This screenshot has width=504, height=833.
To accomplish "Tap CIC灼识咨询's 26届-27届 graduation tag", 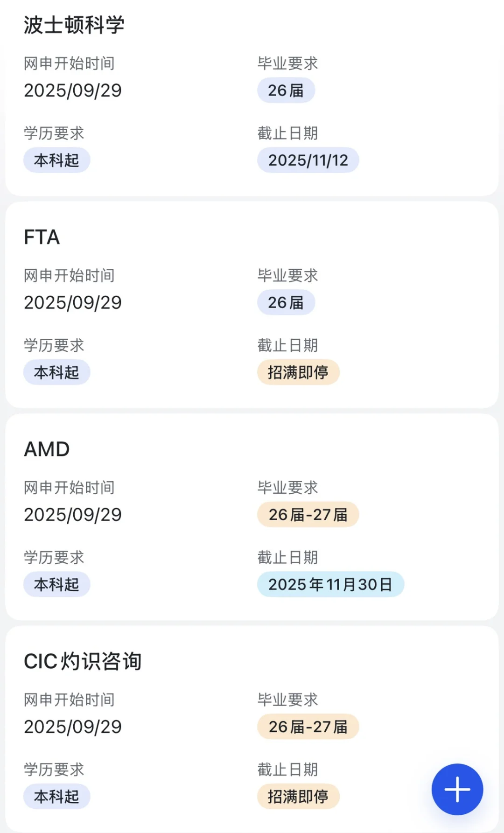I will click(x=308, y=726).
